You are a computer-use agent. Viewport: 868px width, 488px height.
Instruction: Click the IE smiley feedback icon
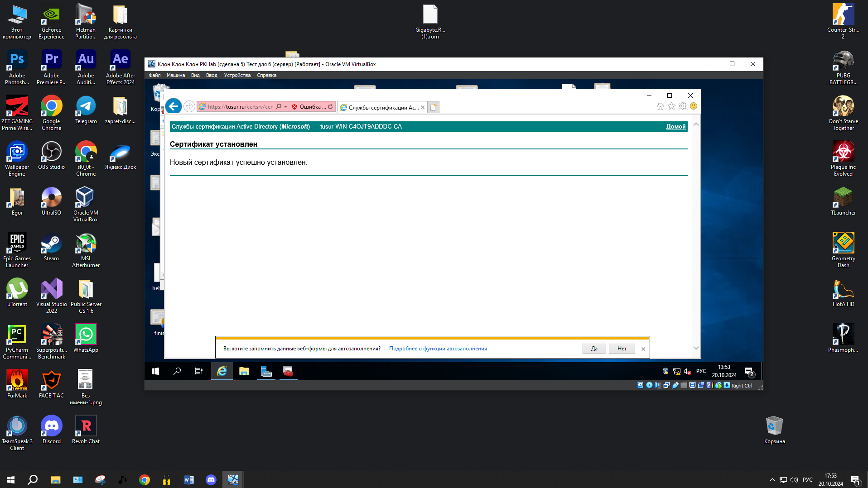pyautogui.click(x=694, y=106)
